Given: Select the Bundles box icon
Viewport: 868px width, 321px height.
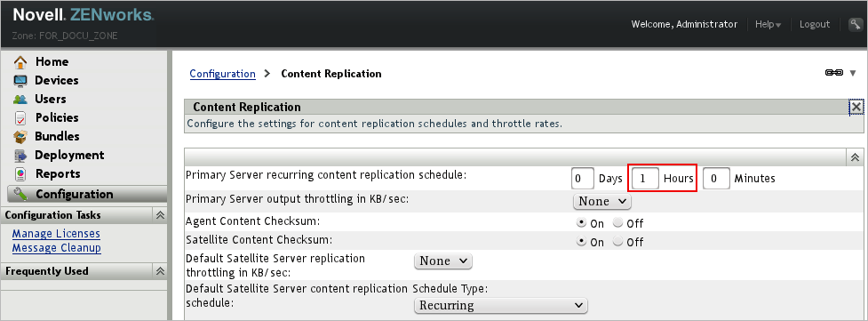Looking at the screenshot, I should click(x=20, y=137).
